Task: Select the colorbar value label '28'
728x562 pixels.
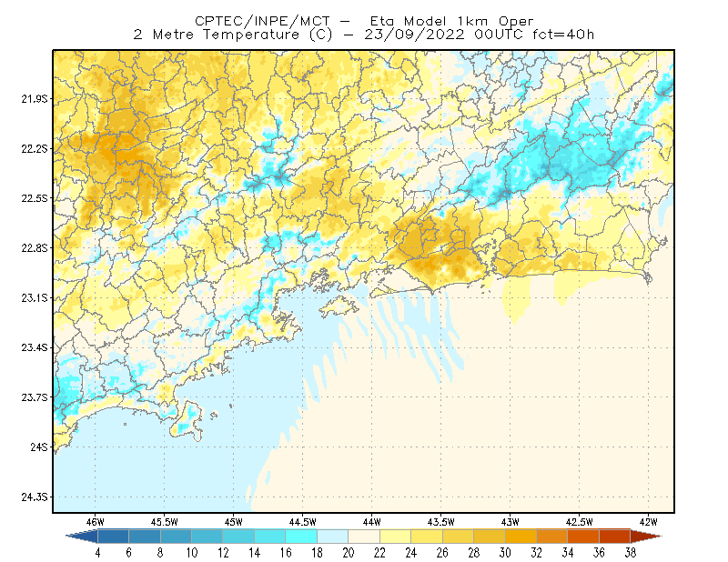Action: pos(473,553)
